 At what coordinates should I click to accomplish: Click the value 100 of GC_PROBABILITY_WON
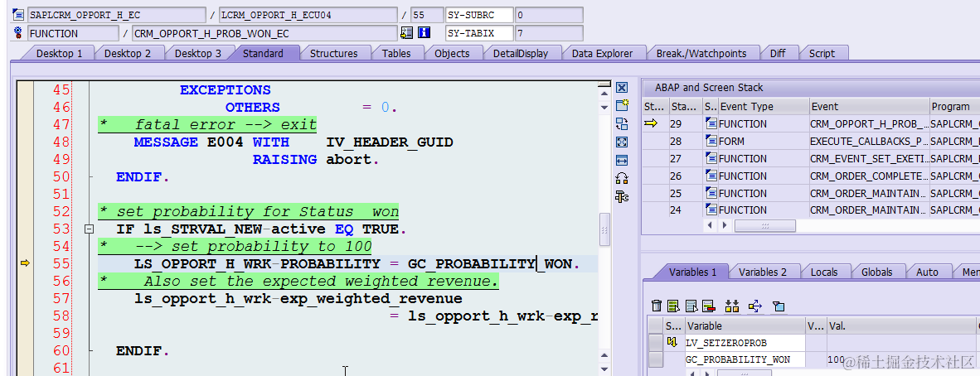[x=836, y=359]
